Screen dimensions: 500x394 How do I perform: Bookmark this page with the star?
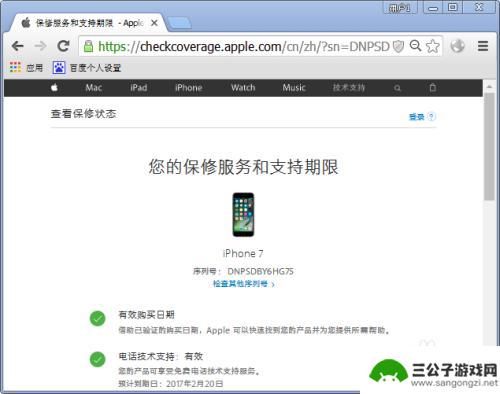pos(433,46)
